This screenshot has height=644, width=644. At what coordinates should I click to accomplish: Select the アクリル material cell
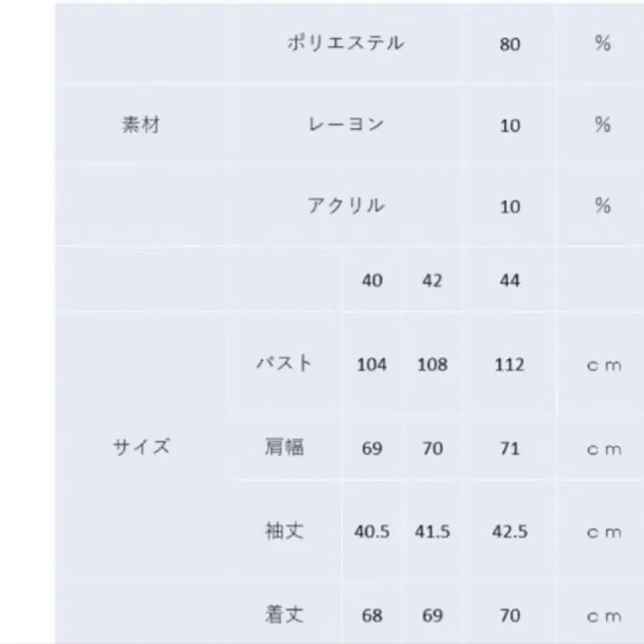[x=346, y=206]
